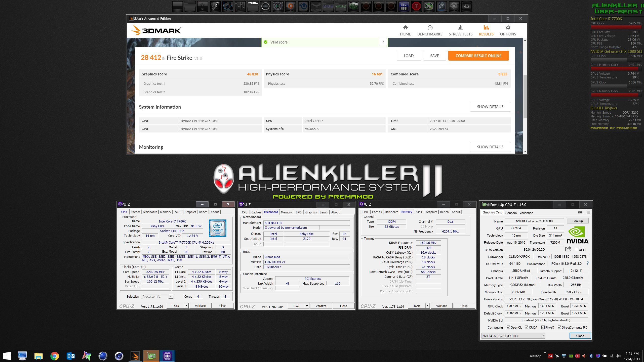
Task: Switch to the Sensors tab in GPU-Z
Action: (511, 213)
